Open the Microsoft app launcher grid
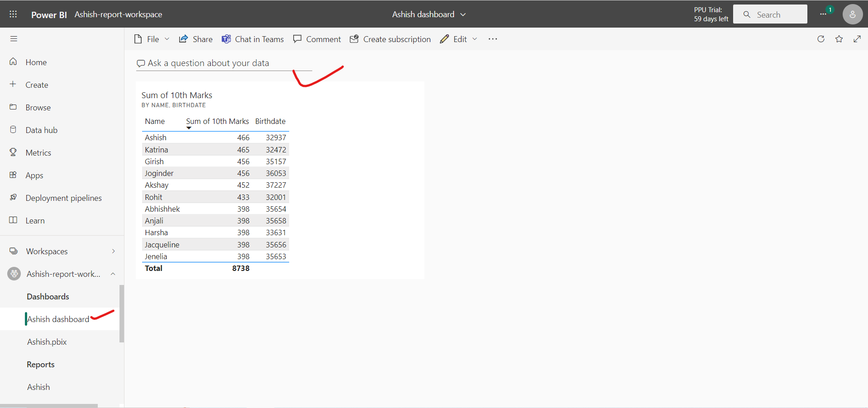868x408 pixels. [13, 14]
